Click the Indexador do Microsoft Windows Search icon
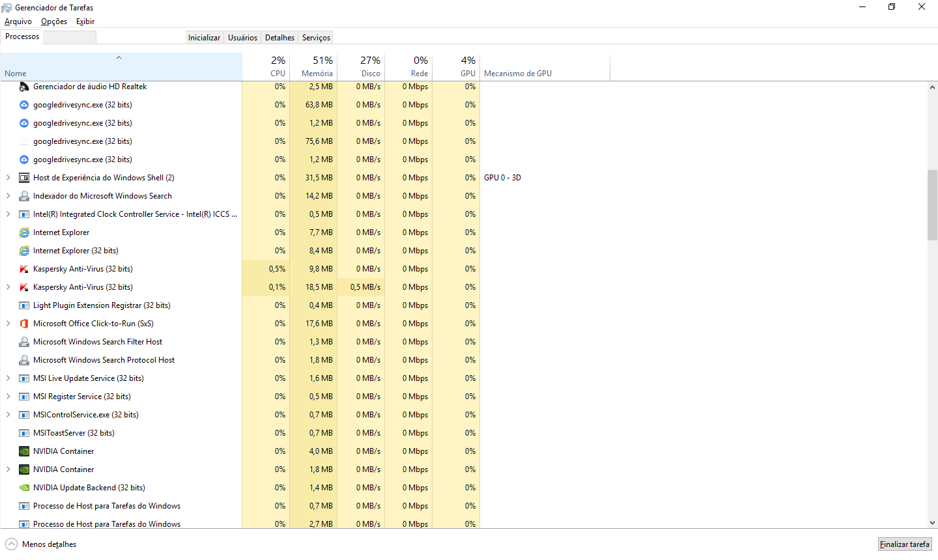This screenshot has height=560, width=938. pos(24,196)
